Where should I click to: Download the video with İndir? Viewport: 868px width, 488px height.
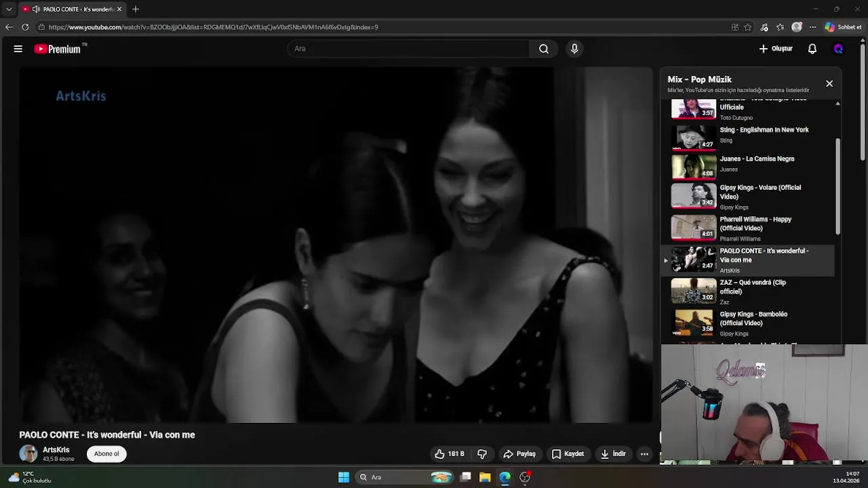613,454
